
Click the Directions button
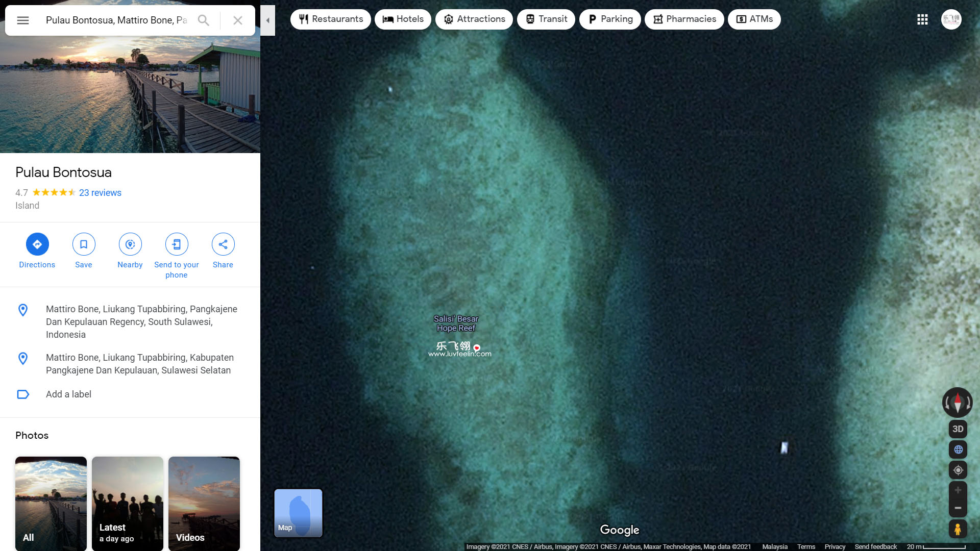37,244
